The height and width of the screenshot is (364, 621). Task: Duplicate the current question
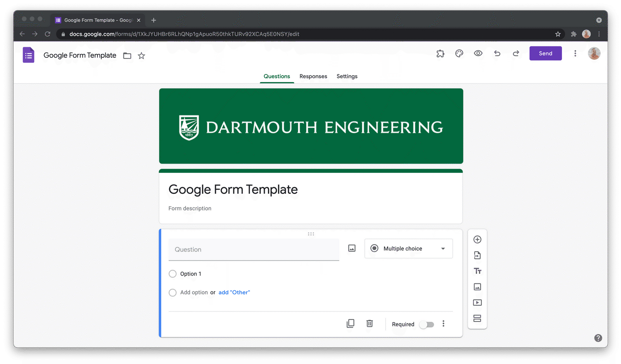pyautogui.click(x=350, y=323)
